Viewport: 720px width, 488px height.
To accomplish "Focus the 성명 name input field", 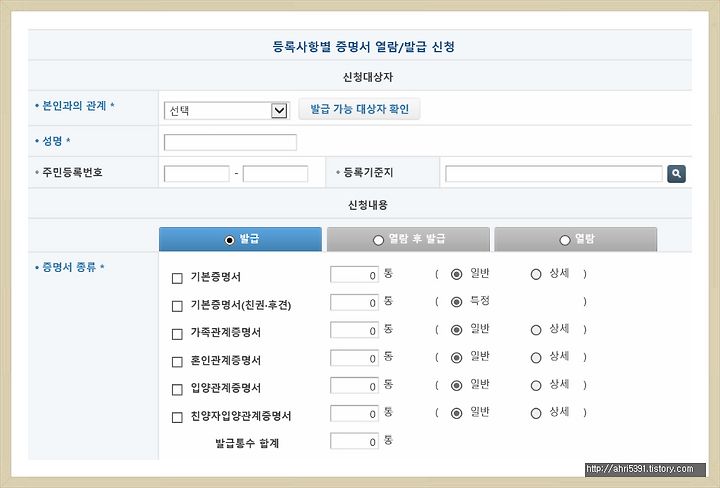I will click(230, 142).
